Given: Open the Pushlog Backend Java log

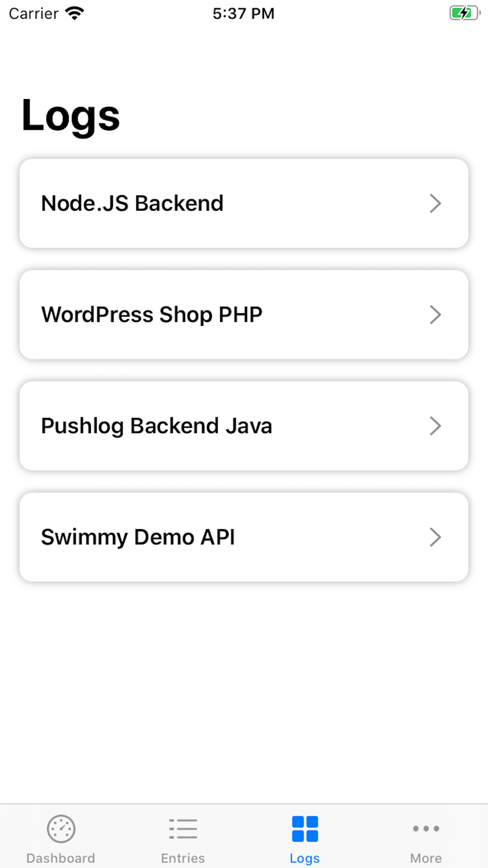Looking at the screenshot, I should pyautogui.click(x=157, y=426).
